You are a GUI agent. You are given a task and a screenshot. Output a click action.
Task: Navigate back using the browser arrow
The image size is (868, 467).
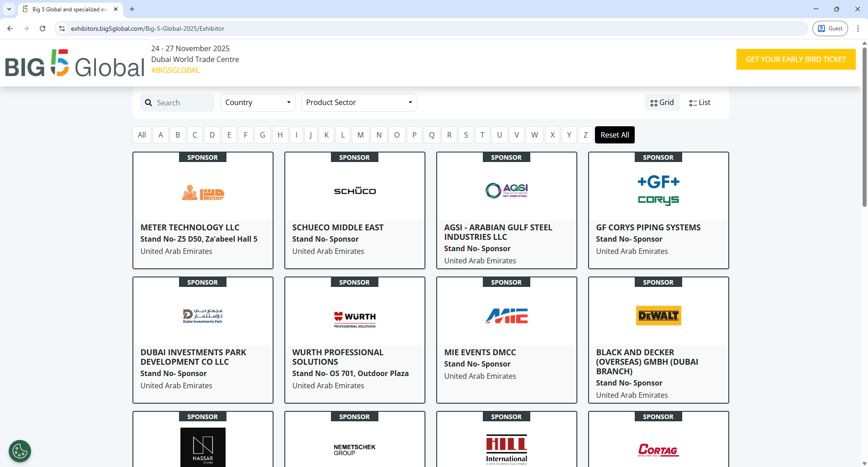point(10,29)
